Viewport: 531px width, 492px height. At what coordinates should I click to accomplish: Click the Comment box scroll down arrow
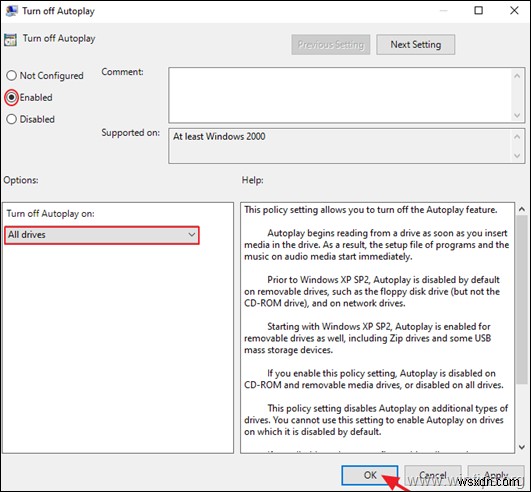(517, 115)
